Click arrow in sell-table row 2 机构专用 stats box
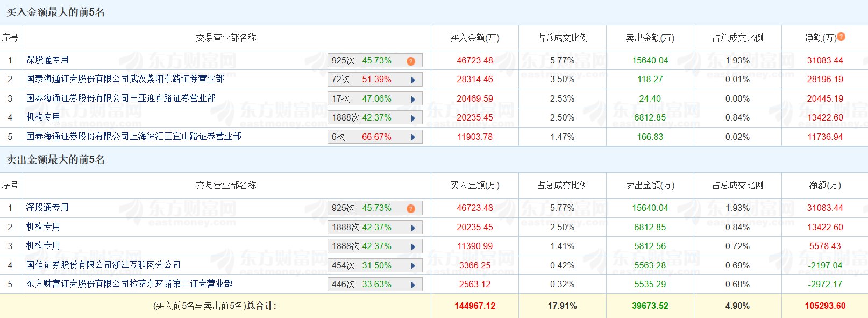 point(413,228)
